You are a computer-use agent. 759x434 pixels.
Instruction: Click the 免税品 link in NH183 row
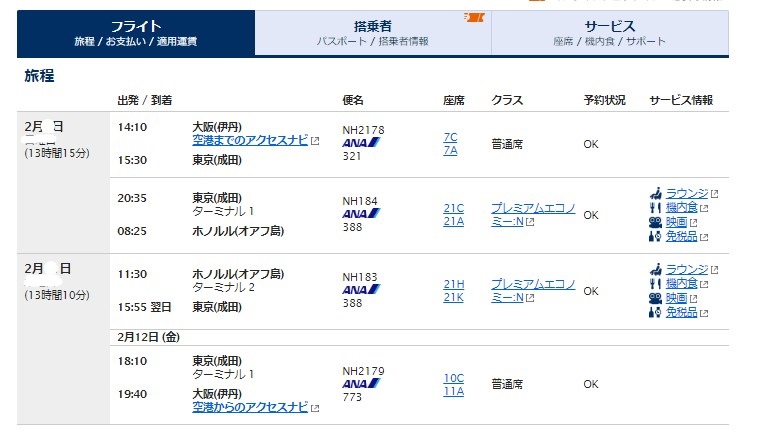tap(682, 312)
